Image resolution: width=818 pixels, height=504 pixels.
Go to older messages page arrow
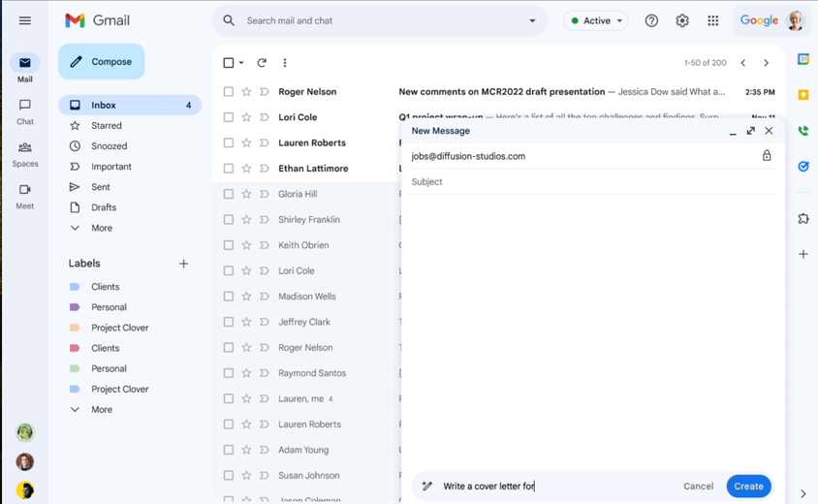point(766,63)
